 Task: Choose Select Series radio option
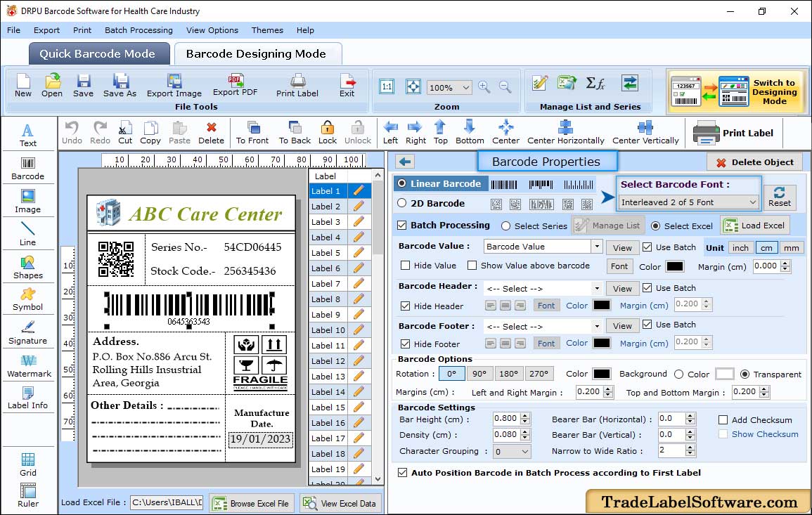pyautogui.click(x=506, y=226)
